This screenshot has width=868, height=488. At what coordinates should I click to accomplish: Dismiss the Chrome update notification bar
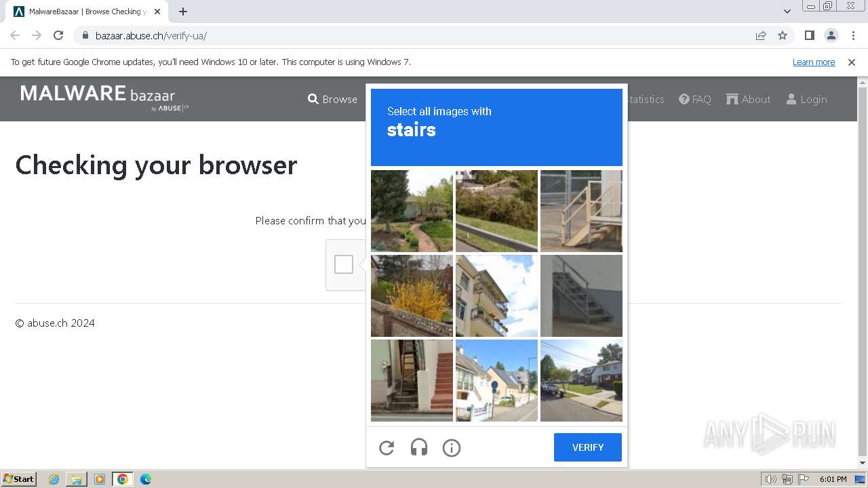pyautogui.click(x=852, y=62)
